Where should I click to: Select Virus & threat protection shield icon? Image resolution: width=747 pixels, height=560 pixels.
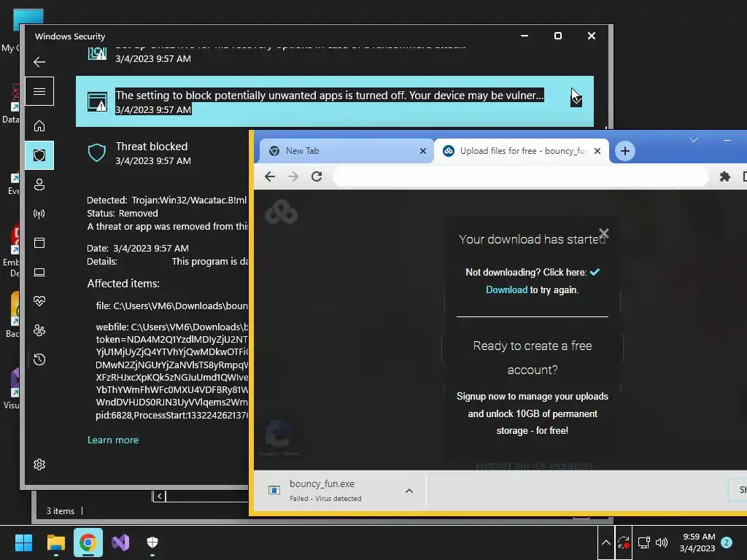pyautogui.click(x=39, y=155)
